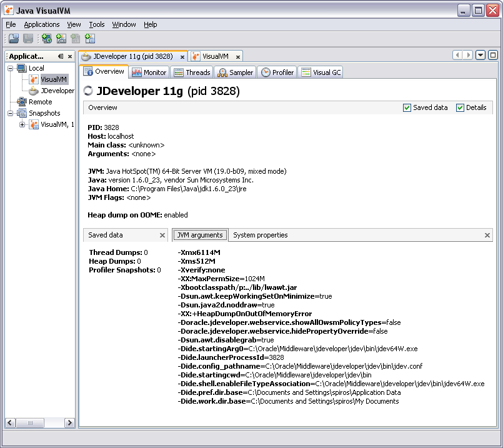The width and height of the screenshot is (503, 448).
Task: Click the Add Remote Host toolbar icon
Action: [x=46, y=39]
